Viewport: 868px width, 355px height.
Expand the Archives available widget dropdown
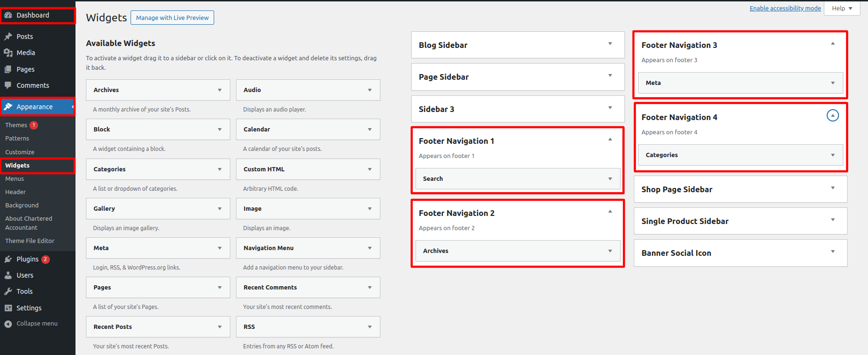point(219,90)
